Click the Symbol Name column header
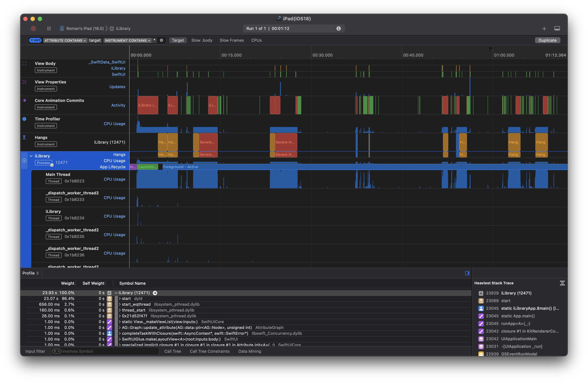 pos(132,283)
